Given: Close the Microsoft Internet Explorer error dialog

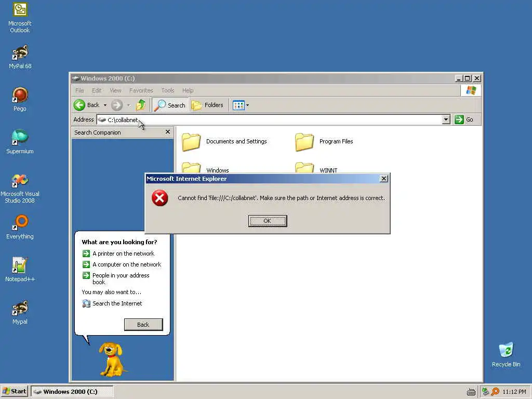Looking at the screenshot, I should pos(383,179).
